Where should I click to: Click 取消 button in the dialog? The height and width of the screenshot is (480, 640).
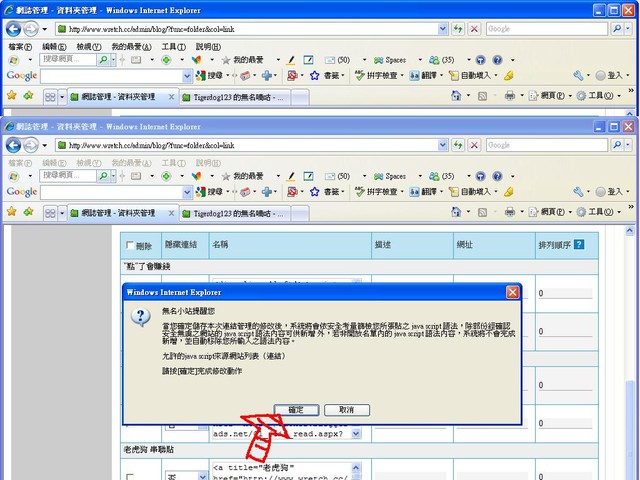pos(347,410)
